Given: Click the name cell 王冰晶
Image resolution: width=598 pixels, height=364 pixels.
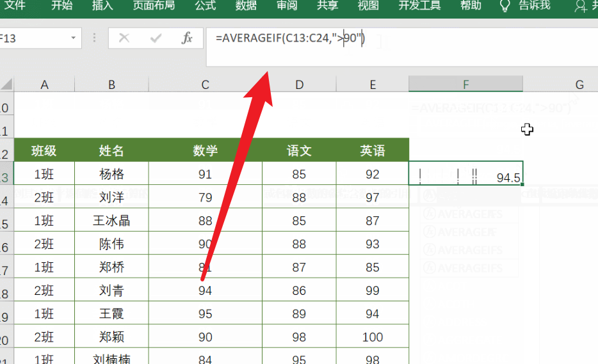Looking at the screenshot, I should click(x=111, y=220).
